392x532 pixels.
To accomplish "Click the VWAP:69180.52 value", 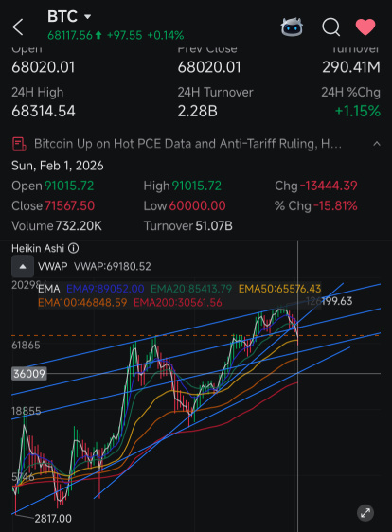I will click(x=113, y=266).
